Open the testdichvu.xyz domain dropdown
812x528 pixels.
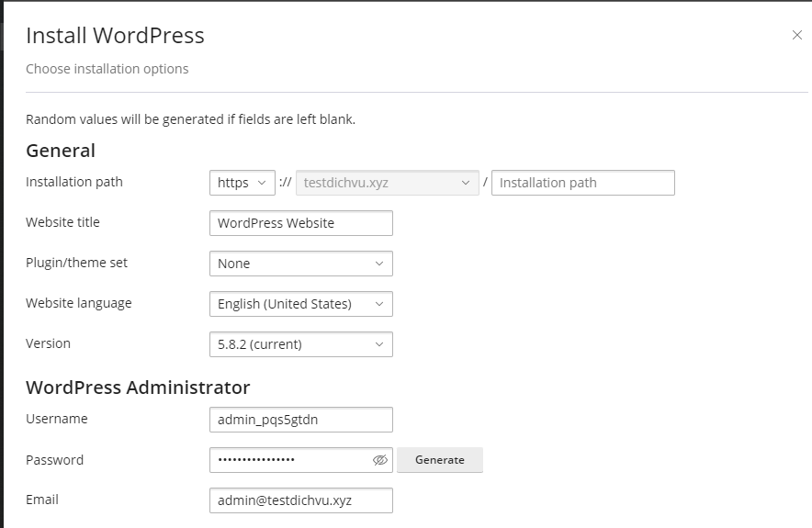click(388, 183)
